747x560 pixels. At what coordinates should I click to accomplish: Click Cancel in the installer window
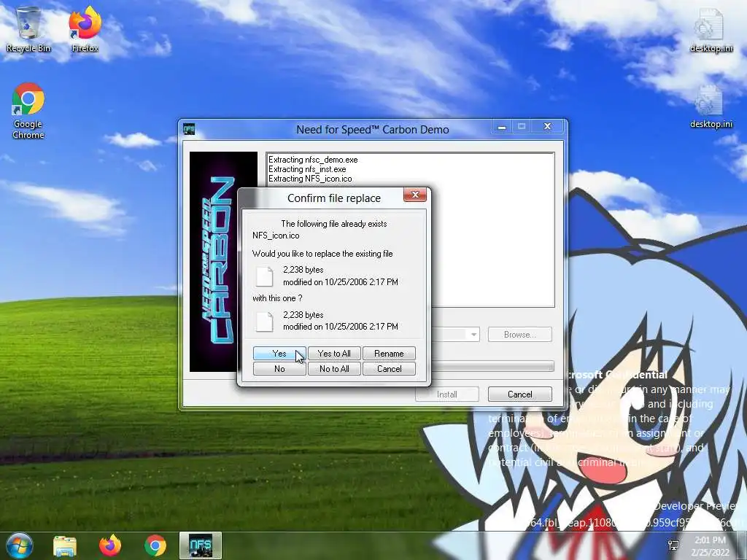(x=519, y=394)
